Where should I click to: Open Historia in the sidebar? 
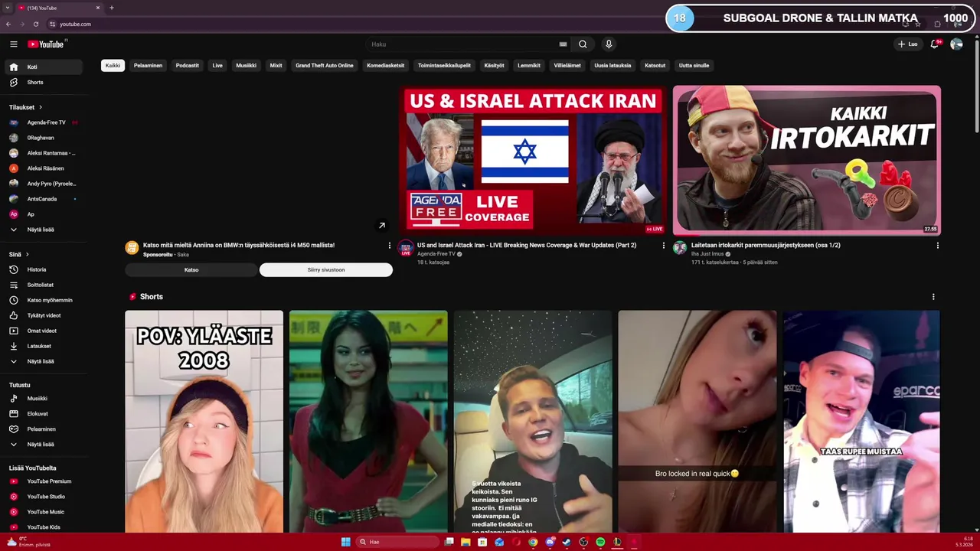(x=42, y=269)
